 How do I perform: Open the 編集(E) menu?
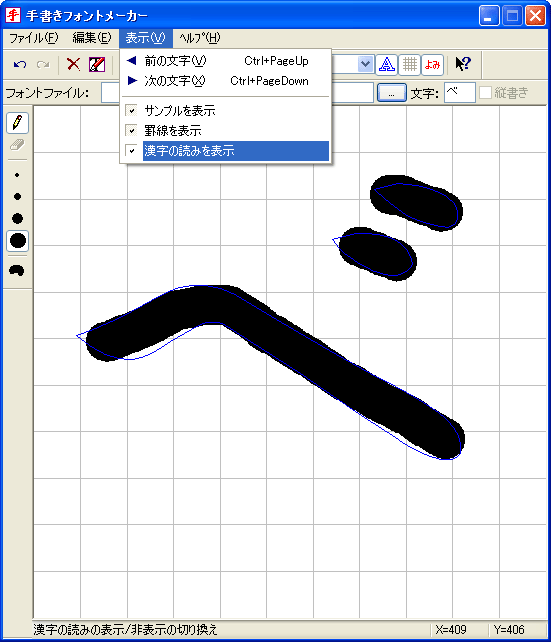point(92,38)
